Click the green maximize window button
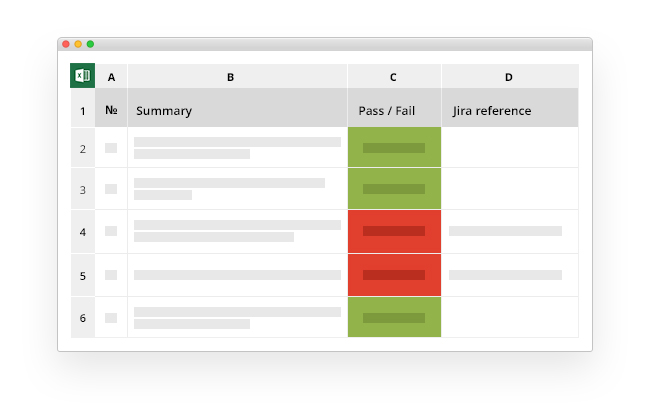The image size is (651, 408). 90,44
